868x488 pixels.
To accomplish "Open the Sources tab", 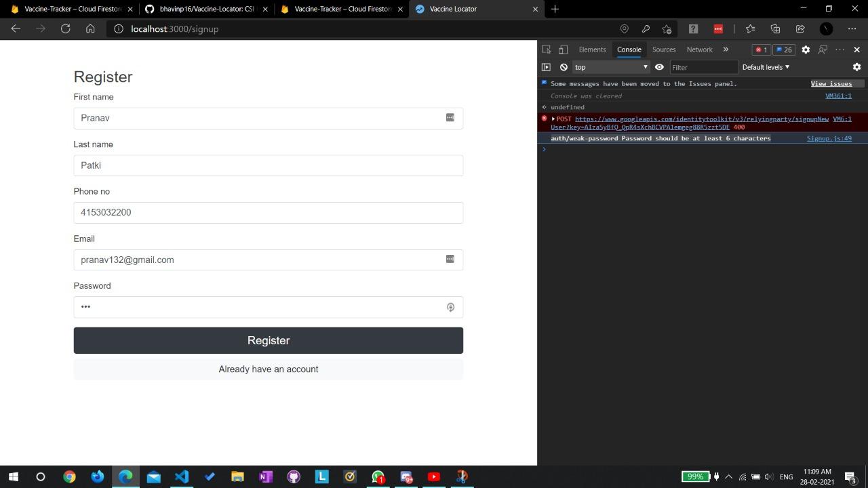I will tap(664, 49).
